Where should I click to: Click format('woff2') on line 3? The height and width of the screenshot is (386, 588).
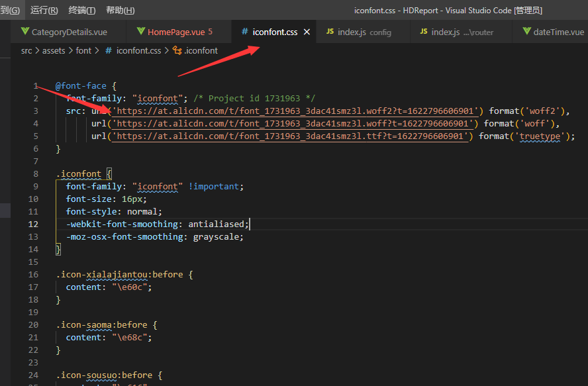pos(527,111)
